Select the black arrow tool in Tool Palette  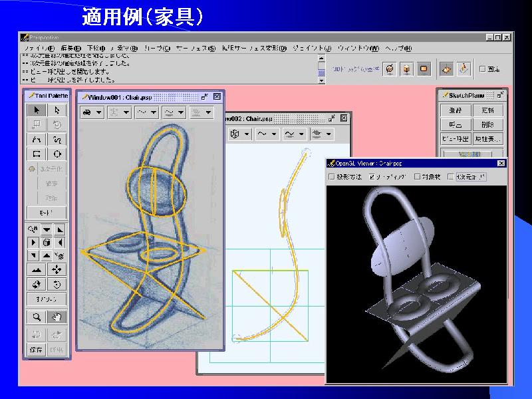click(37, 110)
